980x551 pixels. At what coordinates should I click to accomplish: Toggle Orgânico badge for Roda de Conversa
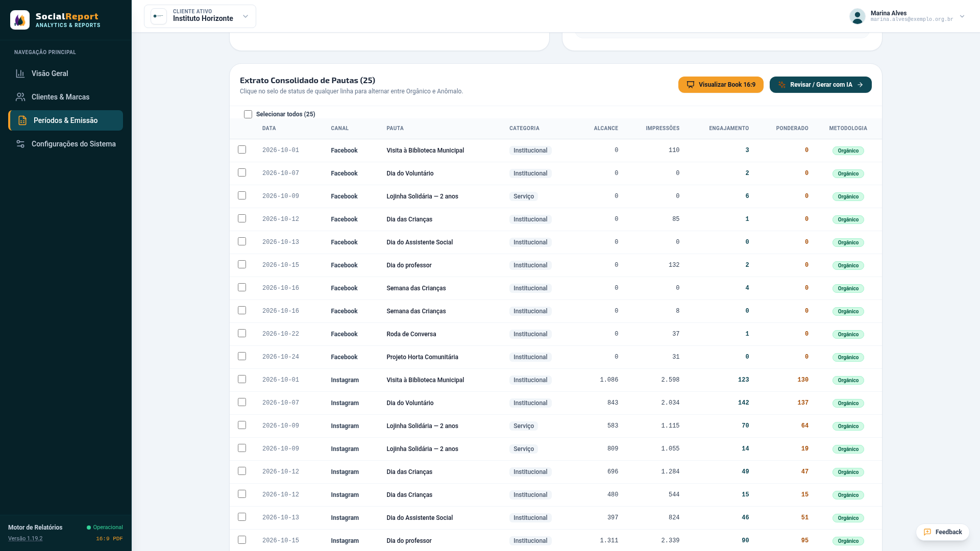pyautogui.click(x=848, y=334)
